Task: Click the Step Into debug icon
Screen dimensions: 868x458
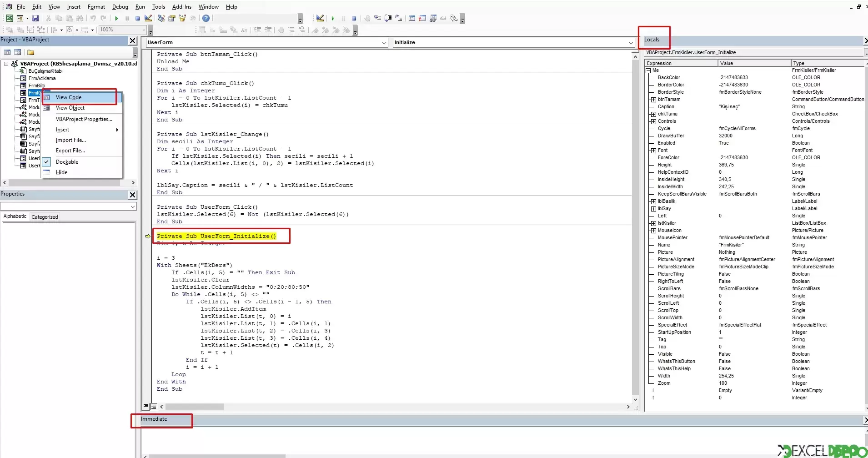Action: (x=377, y=18)
